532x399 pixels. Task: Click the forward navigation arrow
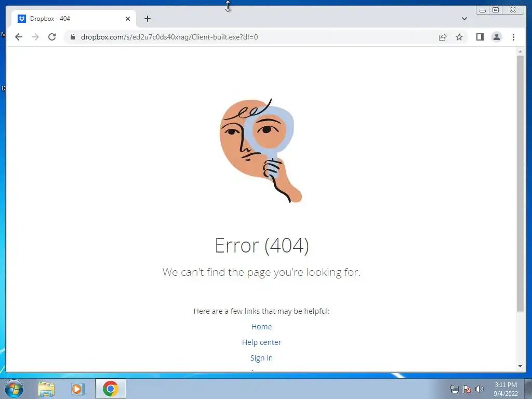coord(35,37)
